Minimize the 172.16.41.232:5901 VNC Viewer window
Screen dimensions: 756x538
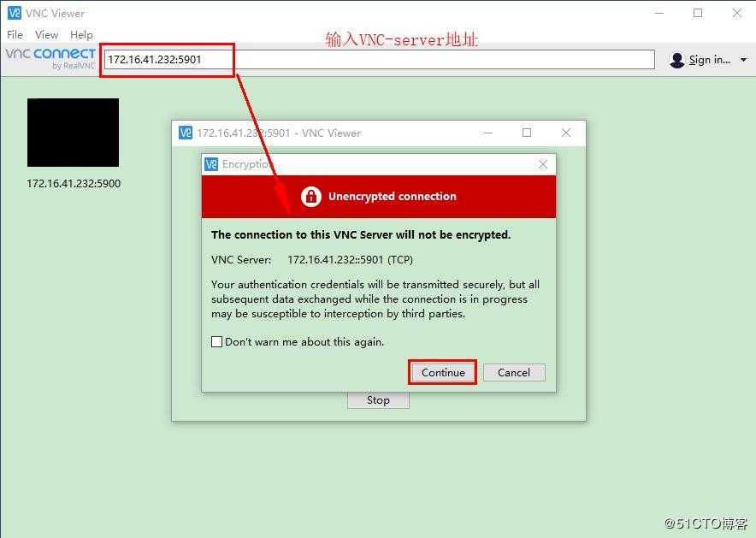488,133
